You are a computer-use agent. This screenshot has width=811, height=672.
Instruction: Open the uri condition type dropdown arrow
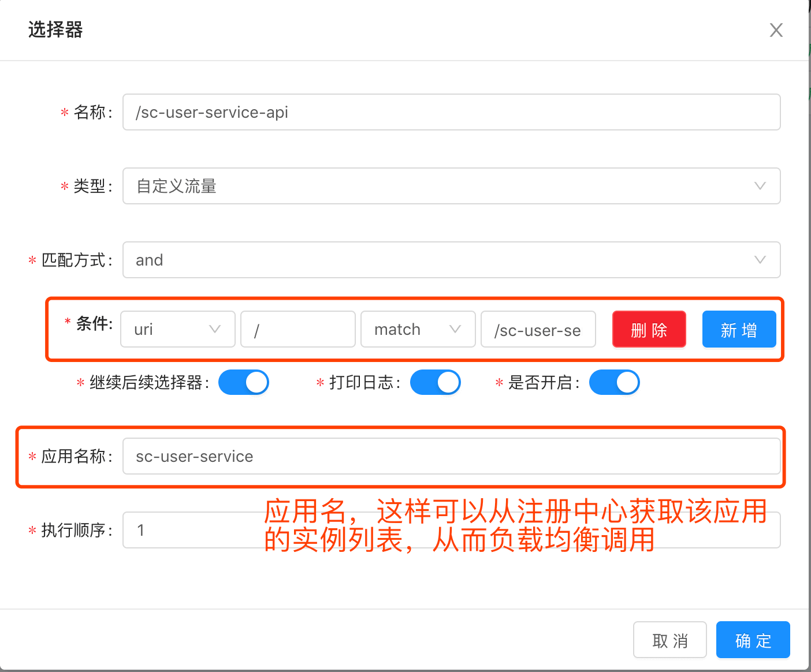point(214,329)
